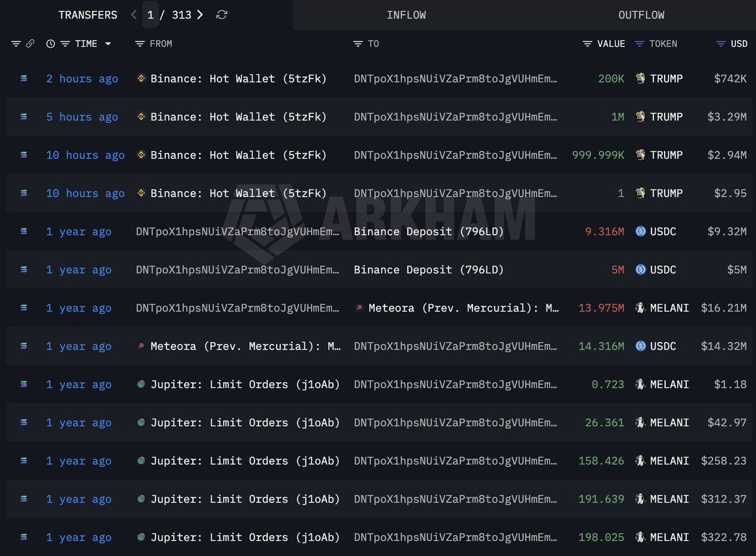
Task: Click Solana icon in 2 hours ago row
Action: click(24, 79)
